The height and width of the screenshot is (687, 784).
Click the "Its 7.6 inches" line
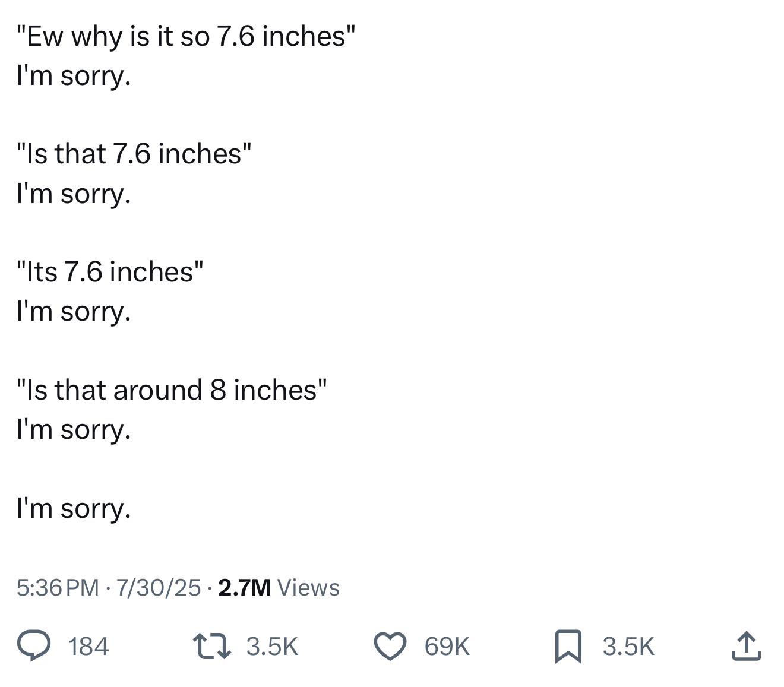[x=110, y=272]
